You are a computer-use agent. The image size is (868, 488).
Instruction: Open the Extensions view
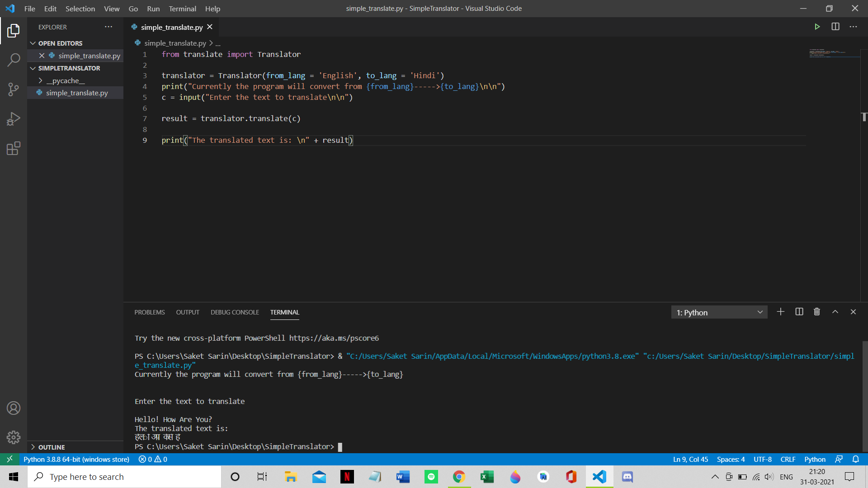(x=14, y=148)
